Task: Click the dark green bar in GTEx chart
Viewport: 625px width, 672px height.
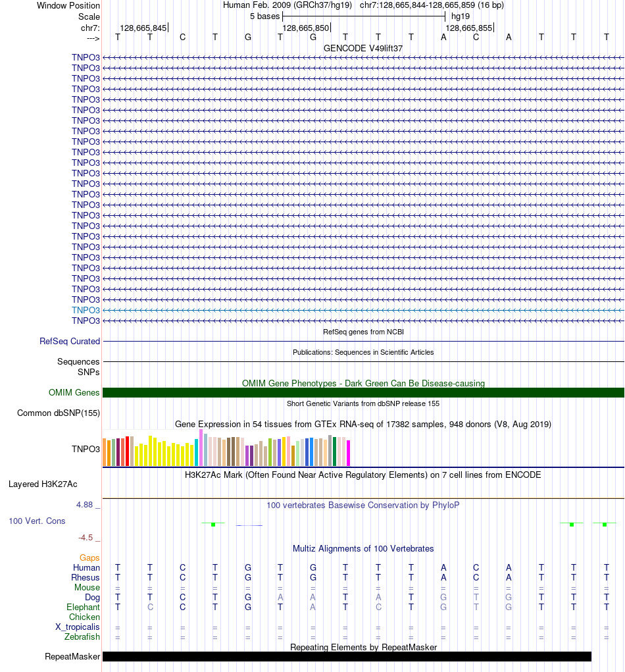Action: pyautogui.click(x=335, y=452)
